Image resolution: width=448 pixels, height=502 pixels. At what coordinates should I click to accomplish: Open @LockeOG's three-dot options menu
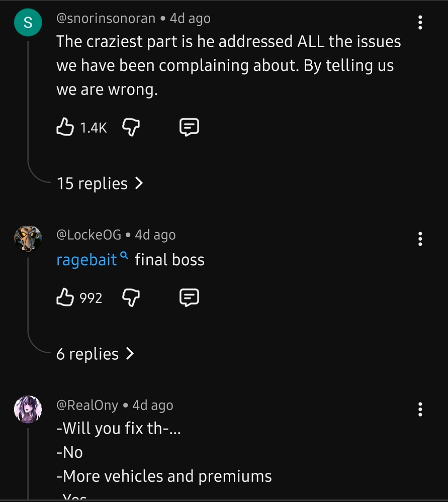pos(420,239)
